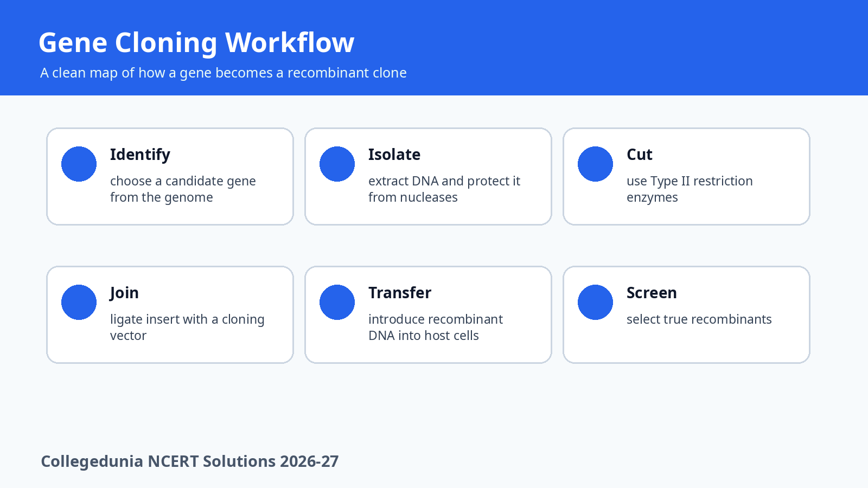Select the 'Identify' card heading
The image size is (868, 488).
point(140,155)
